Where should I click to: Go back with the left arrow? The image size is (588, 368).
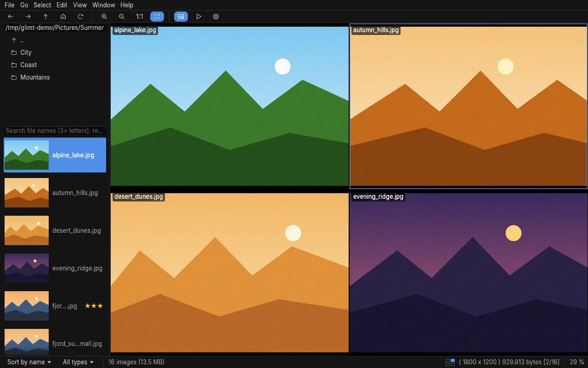coord(11,17)
